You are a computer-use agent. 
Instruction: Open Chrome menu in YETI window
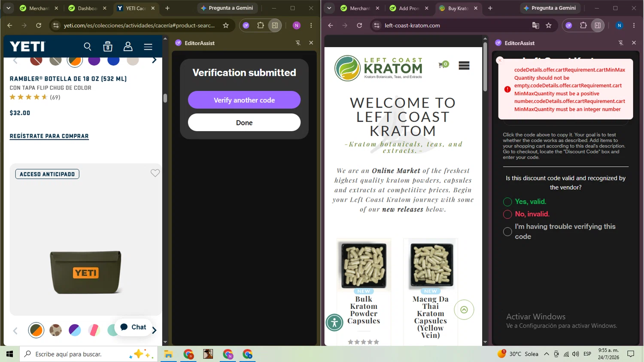(x=311, y=25)
